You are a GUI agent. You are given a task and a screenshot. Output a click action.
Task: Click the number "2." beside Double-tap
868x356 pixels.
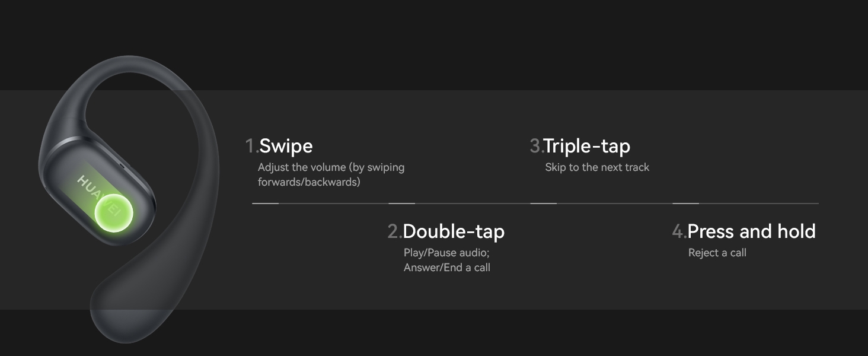coord(394,231)
